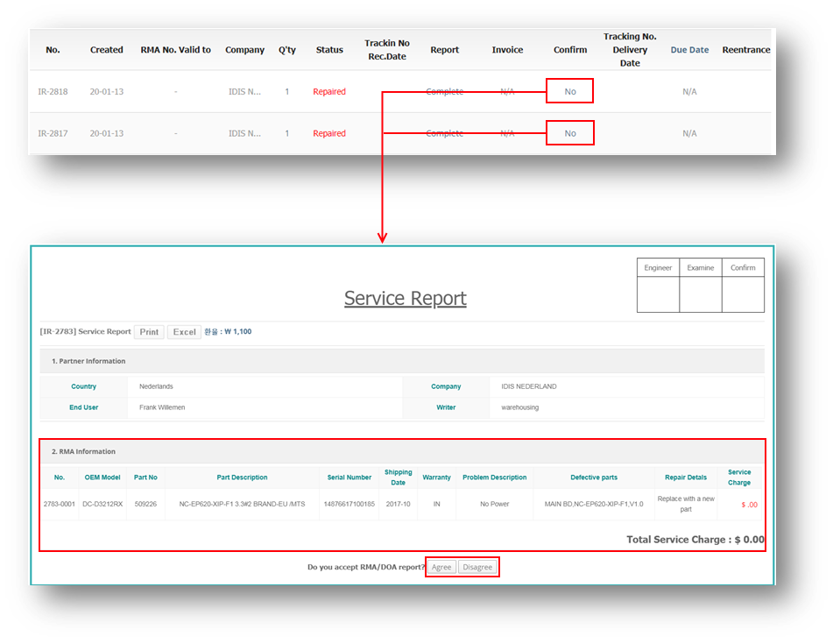Click the Confirm signature box in Service Report
833x644 pixels.
[x=743, y=294]
